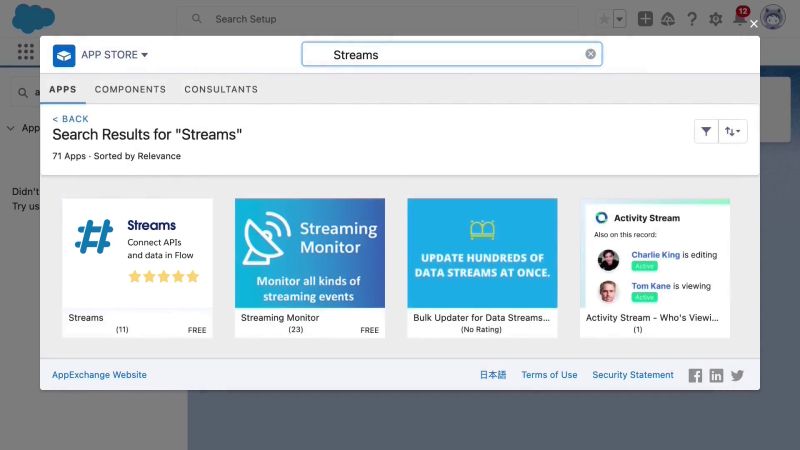
Task: Open the filter funnel button
Action: (706, 131)
